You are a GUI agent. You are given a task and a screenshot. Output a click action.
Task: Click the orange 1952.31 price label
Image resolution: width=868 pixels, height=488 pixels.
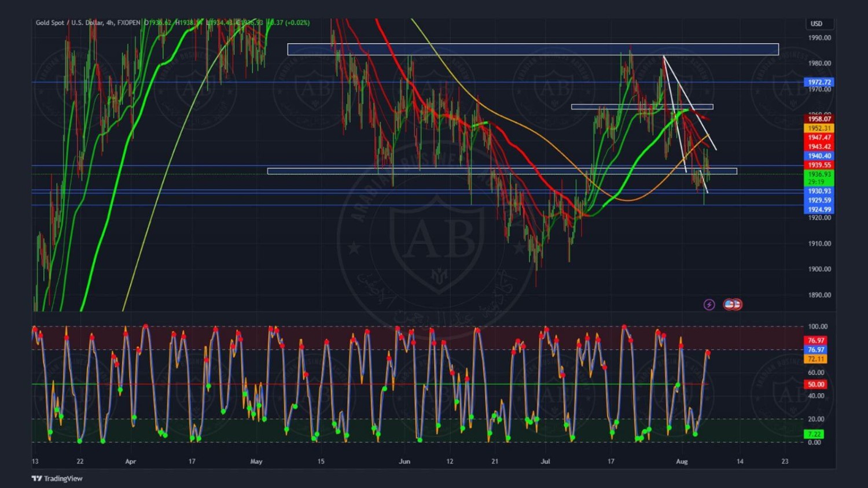pyautogui.click(x=819, y=128)
